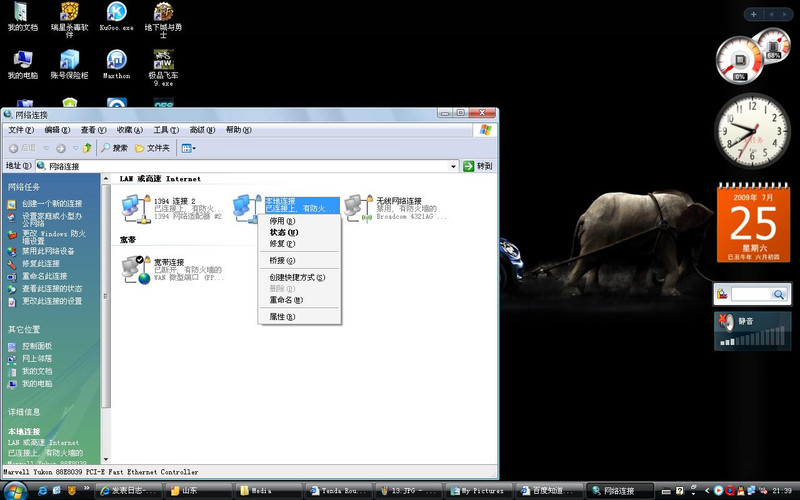The image size is (800, 500).
Task: Open the 查看 menu
Action: click(93, 130)
